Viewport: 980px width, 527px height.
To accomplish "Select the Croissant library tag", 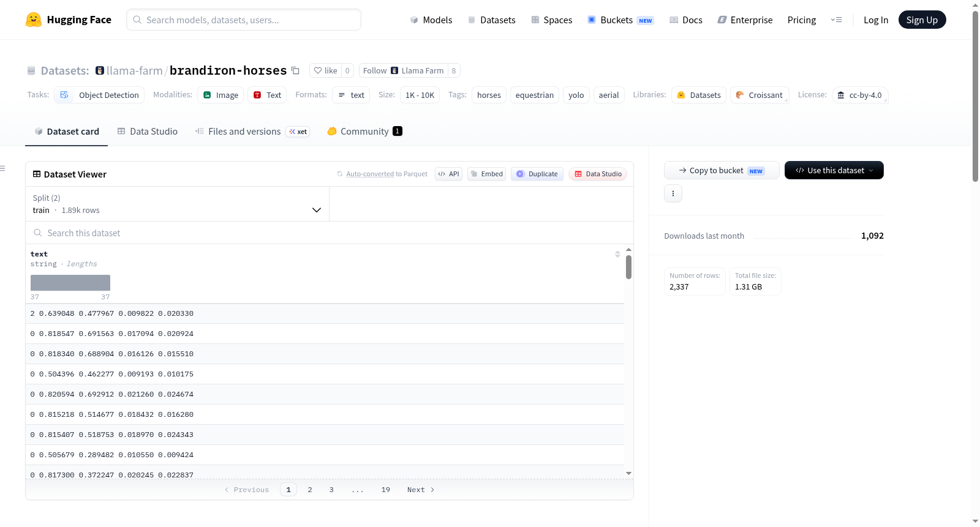I will click(x=759, y=95).
